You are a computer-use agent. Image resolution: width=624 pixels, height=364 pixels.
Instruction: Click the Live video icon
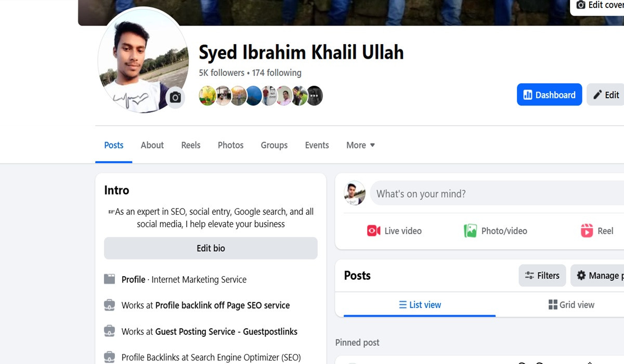pyautogui.click(x=373, y=231)
